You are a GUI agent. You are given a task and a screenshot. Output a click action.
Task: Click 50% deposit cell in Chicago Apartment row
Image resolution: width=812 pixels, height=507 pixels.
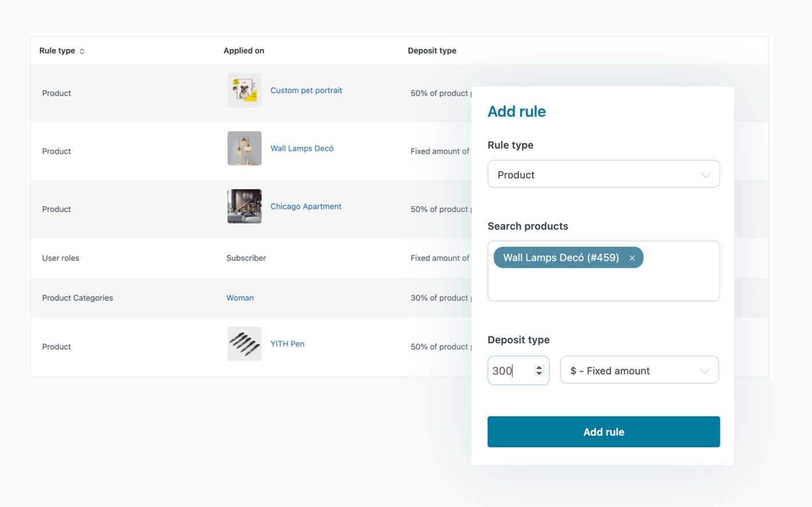coord(441,209)
